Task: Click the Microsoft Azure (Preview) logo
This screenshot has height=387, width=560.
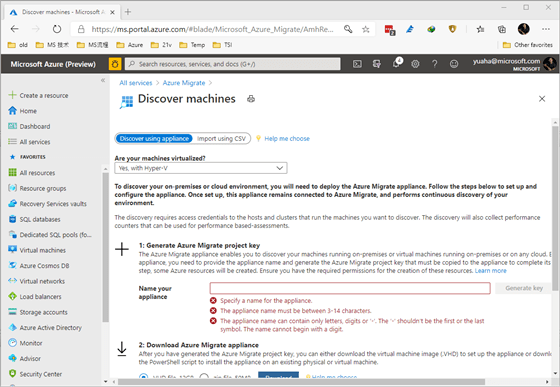Action: (x=53, y=64)
